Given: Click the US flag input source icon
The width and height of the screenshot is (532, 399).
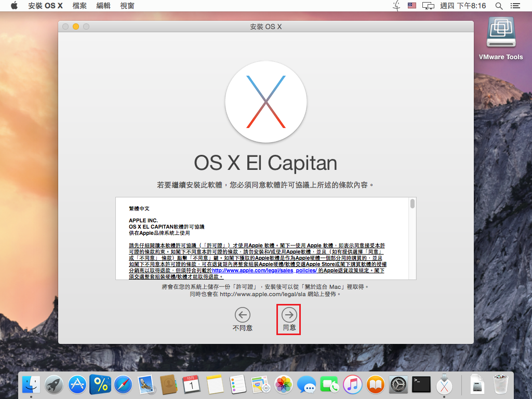Looking at the screenshot, I should point(412,5).
